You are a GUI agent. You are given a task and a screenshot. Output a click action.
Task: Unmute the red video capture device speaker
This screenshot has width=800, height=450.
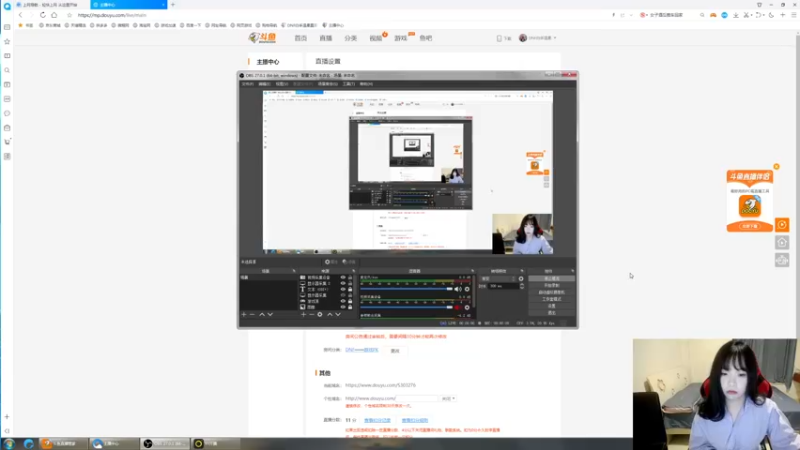458,308
